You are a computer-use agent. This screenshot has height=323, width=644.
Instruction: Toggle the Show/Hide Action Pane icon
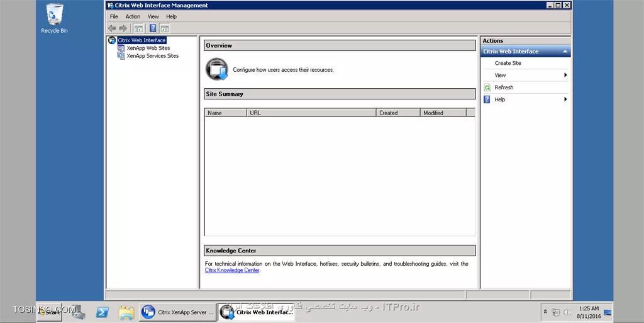coord(165,28)
